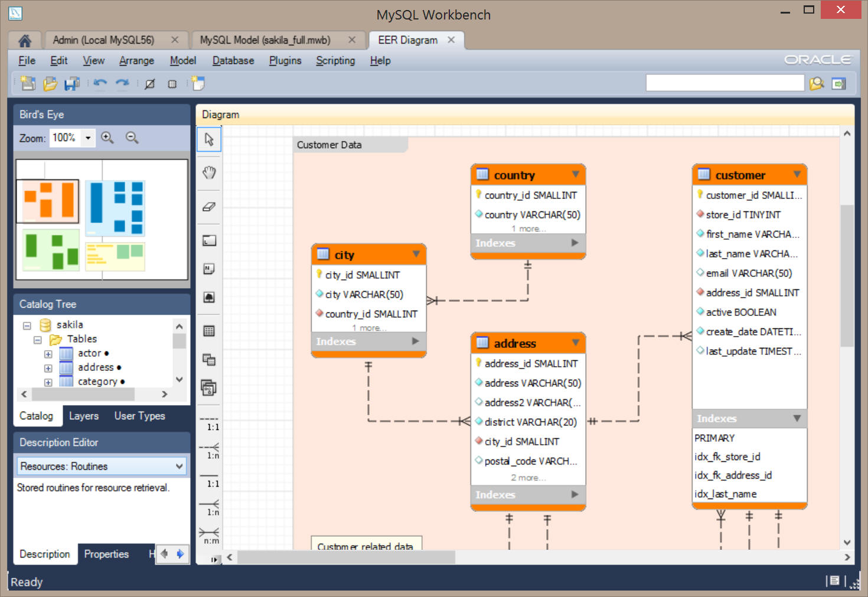
Task: Select the image placement tool
Action: click(x=209, y=297)
